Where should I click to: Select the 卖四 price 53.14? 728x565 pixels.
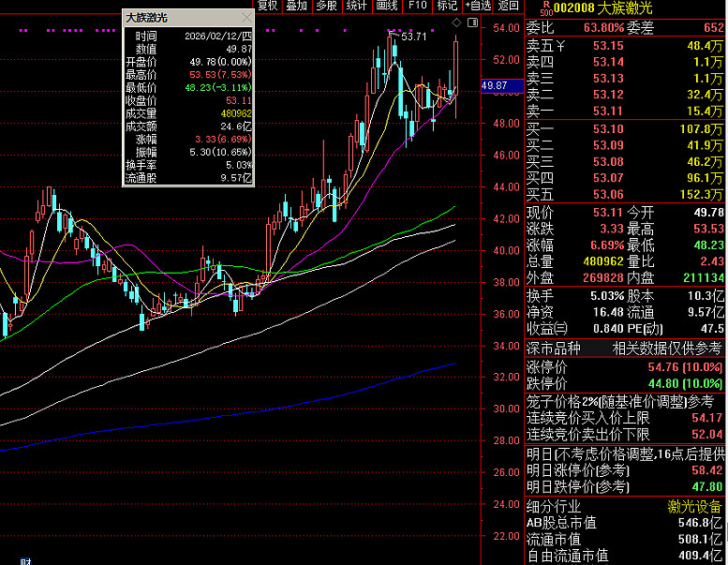click(x=608, y=62)
